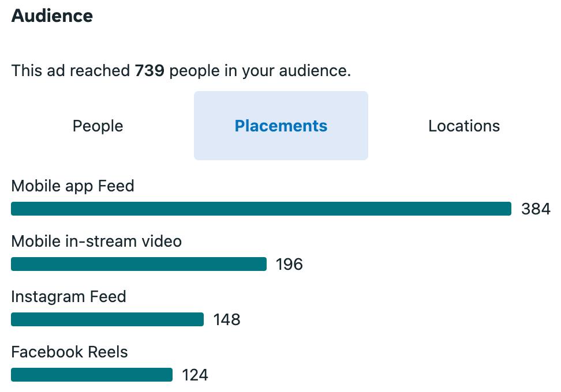
Task: Open the Locations tab
Action: pos(463,126)
